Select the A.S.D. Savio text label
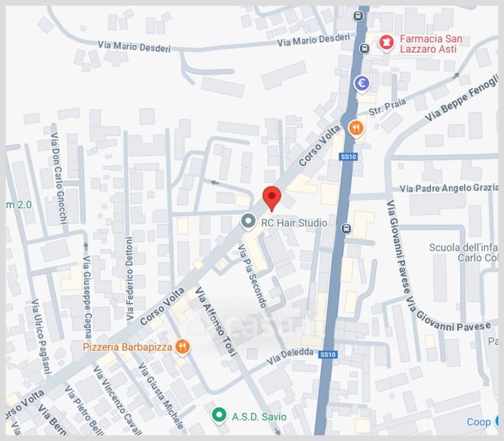 tap(259, 417)
